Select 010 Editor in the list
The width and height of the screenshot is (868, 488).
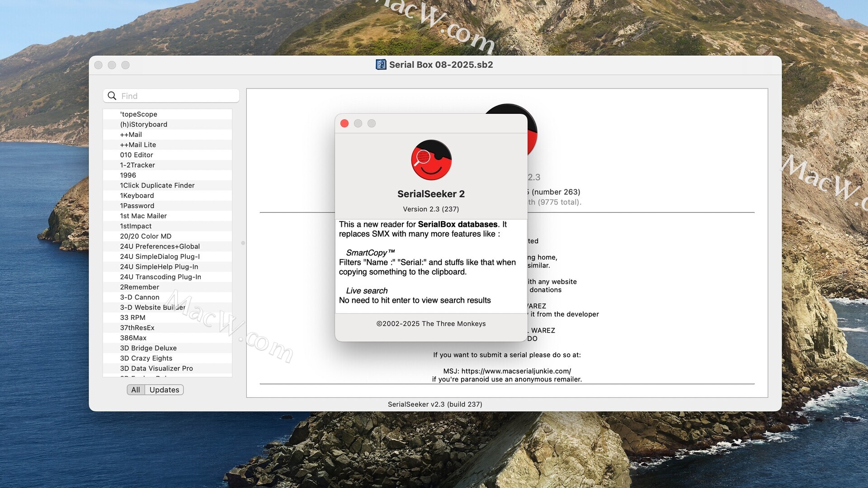click(x=168, y=155)
